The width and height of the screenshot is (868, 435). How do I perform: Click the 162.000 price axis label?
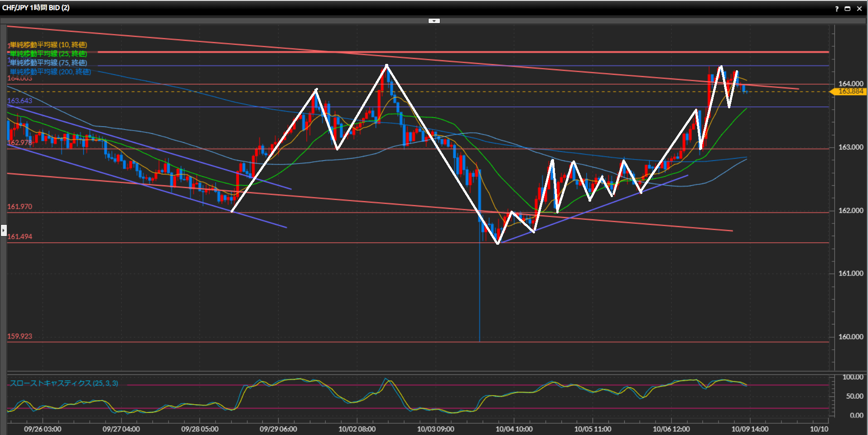click(850, 211)
